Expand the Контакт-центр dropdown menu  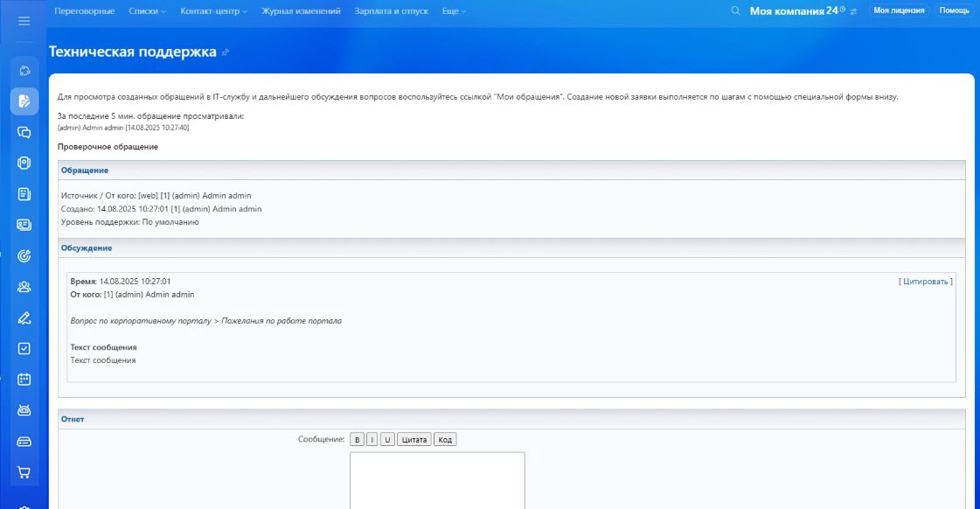tap(214, 11)
